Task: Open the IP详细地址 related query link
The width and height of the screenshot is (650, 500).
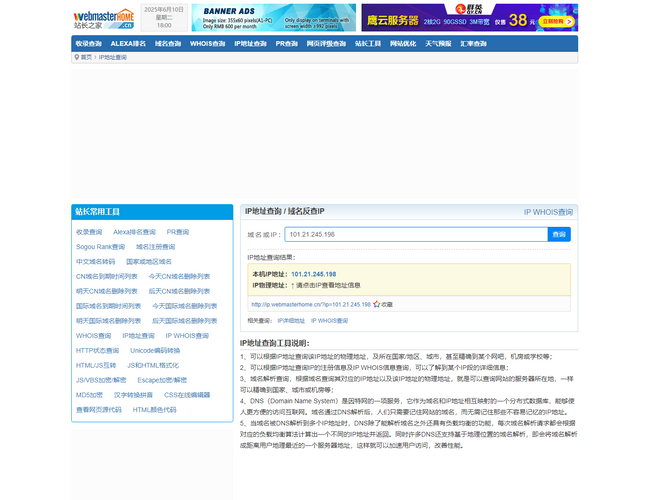Action: click(290, 321)
